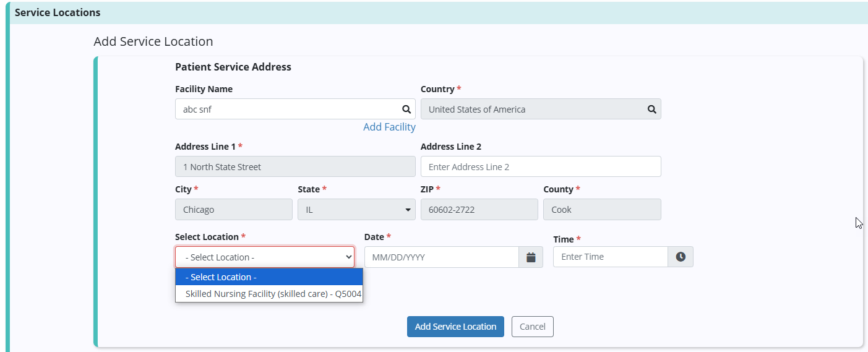The width and height of the screenshot is (868, 352).
Task: Select the Enter Time input field
Action: (x=610, y=257)
